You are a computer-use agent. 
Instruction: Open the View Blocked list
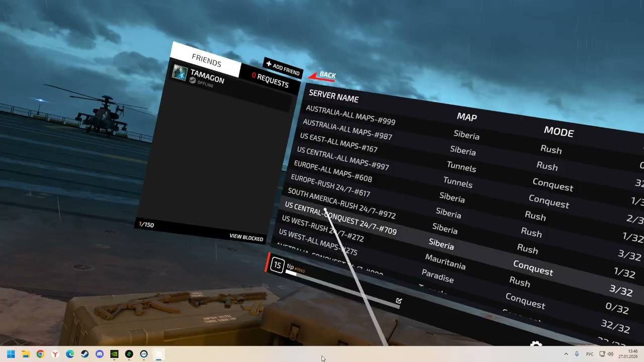(246, 237)
